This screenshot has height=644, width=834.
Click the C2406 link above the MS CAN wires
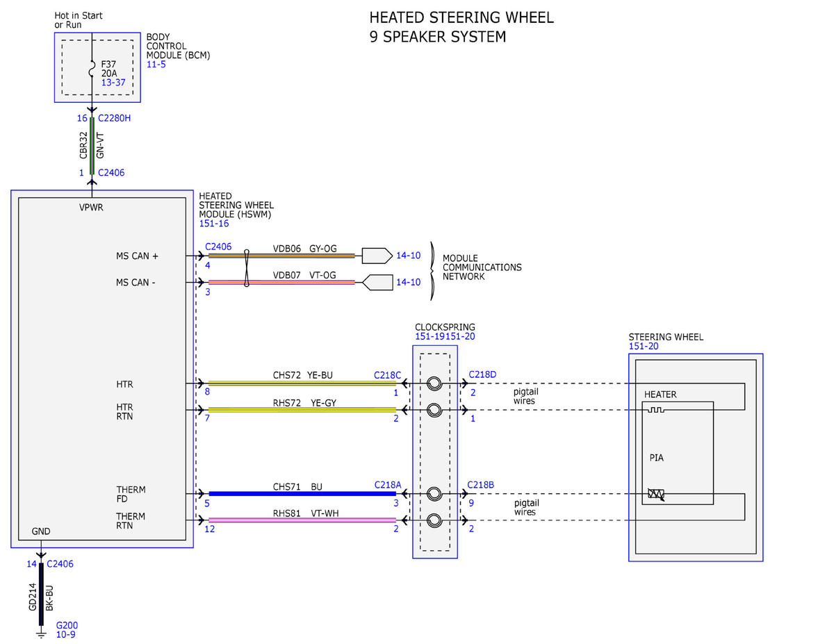[x=219, y=247]
